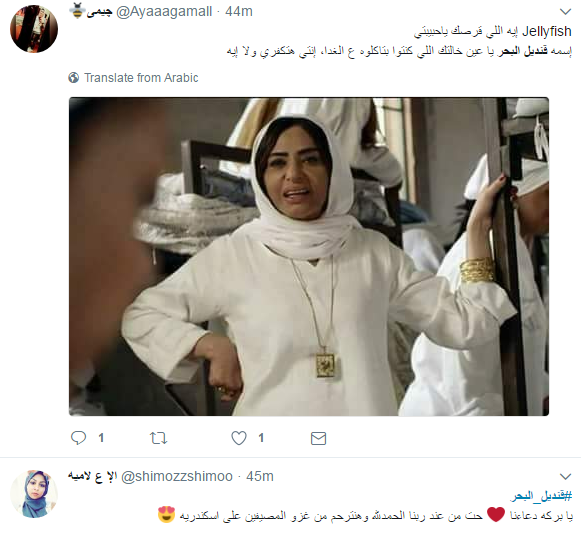Like the tweet with heart icon
The width and height of the screenshot is (581, 536).
(x=239, y=438)
